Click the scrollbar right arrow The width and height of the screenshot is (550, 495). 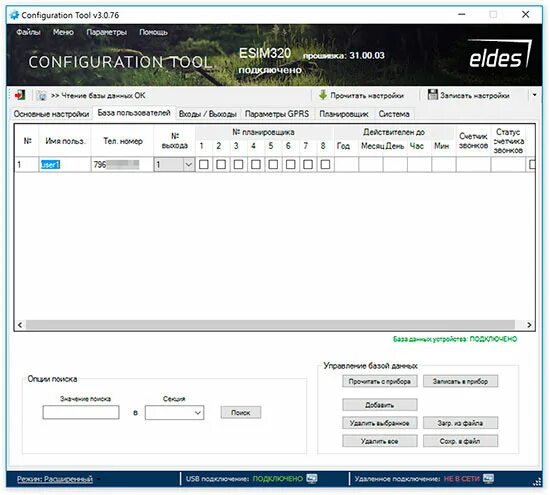click(529, 325)
